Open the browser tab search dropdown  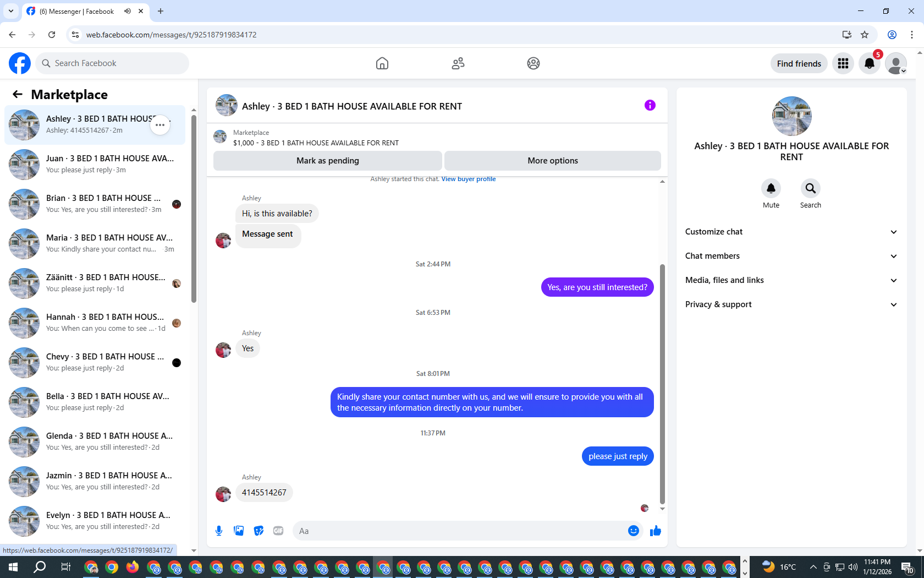[x=10, y=11]
